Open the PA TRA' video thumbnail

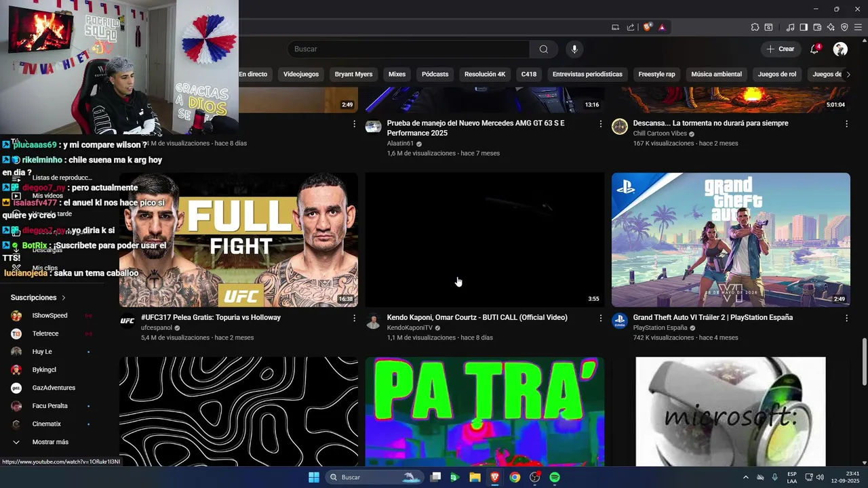point(484,411)
